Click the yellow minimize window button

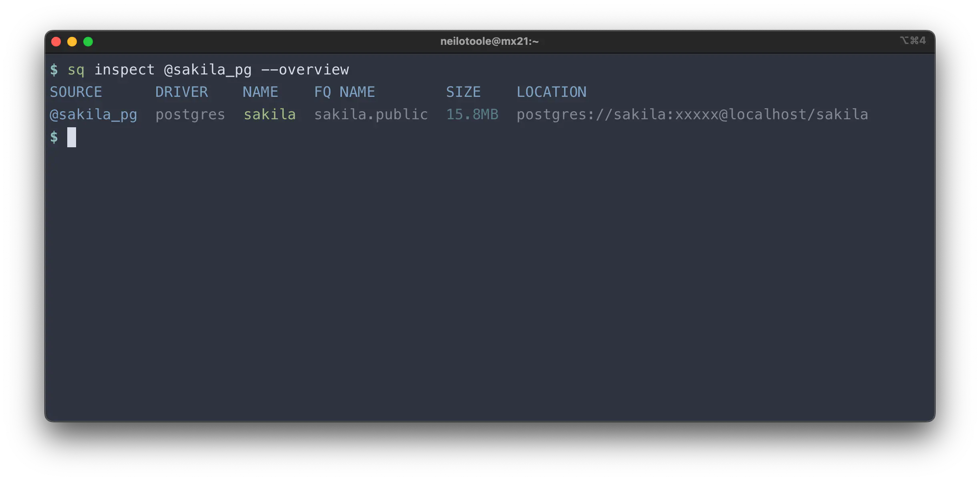(72, 42)
